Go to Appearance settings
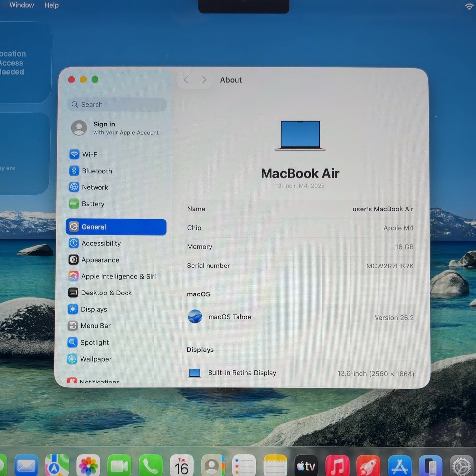476x476 pixels. pos(94,260)
